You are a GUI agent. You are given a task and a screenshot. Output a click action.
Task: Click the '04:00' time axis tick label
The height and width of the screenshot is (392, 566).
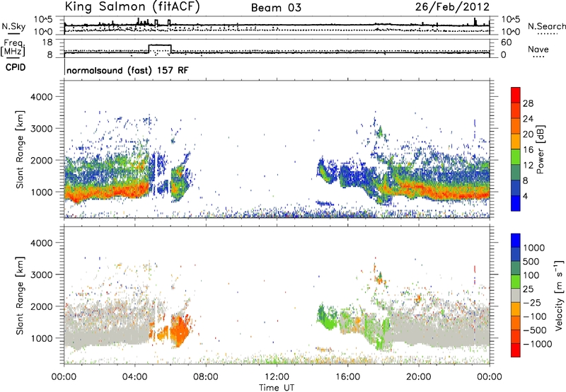(x=135, y=377)
